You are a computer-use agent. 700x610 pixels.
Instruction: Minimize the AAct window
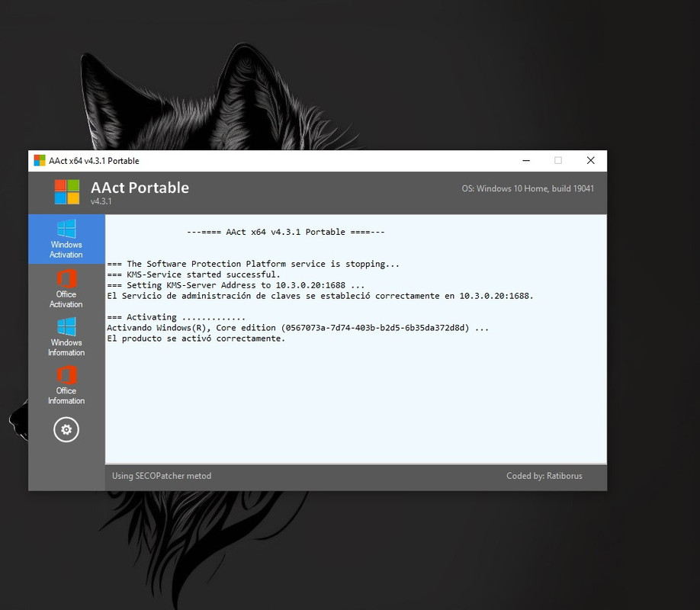pos(526,160)
